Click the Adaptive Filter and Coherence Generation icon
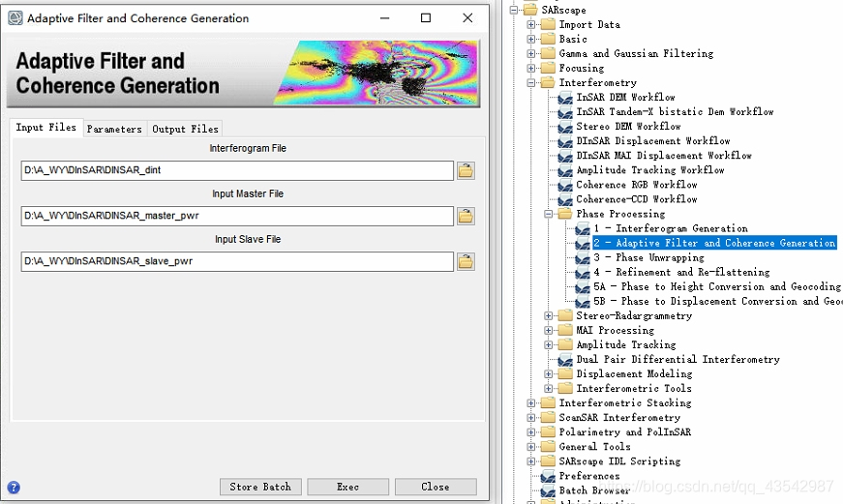The width and height of the screenshot is (843, 504). (583, 244)
